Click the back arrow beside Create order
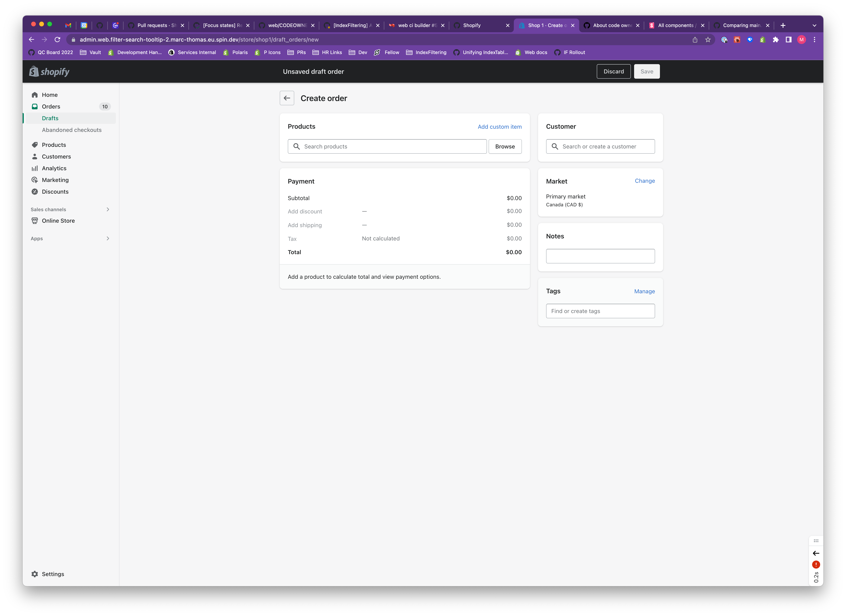846x616 pixels. (x=287, y=98)
